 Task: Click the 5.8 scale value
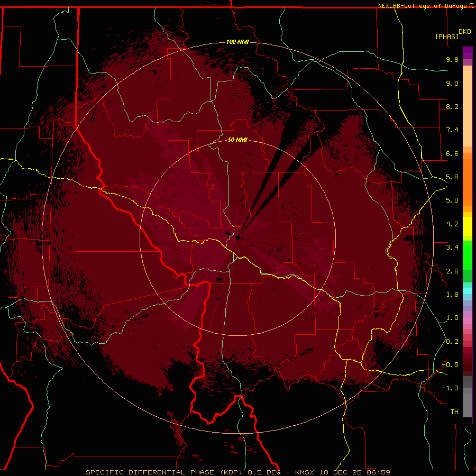[x=452, y=177]
